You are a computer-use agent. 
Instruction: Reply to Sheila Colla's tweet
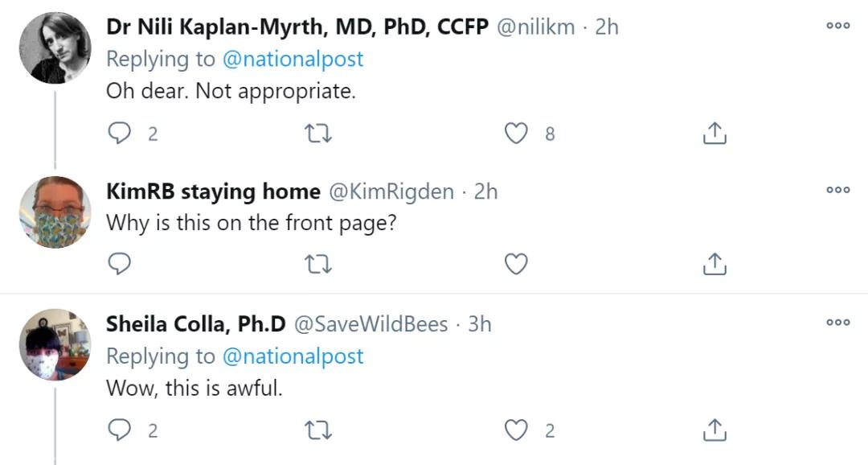coord(119,431)
